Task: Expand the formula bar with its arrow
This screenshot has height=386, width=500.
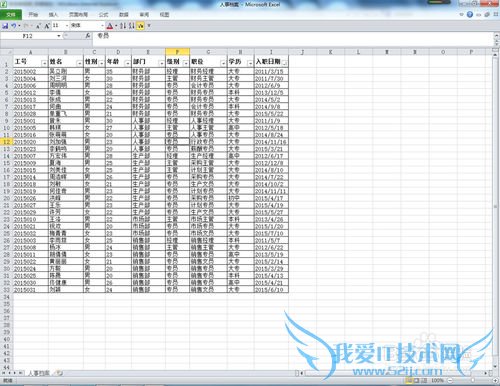Action: coord(496,36)
